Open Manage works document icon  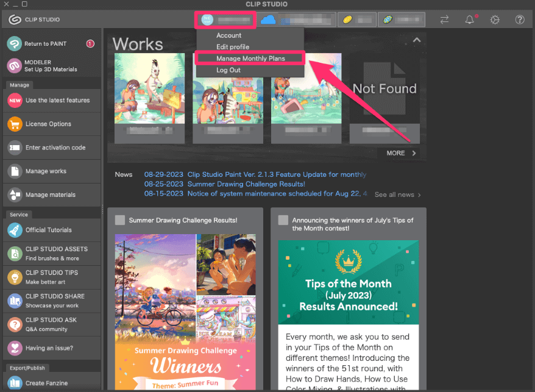[15, 171]
